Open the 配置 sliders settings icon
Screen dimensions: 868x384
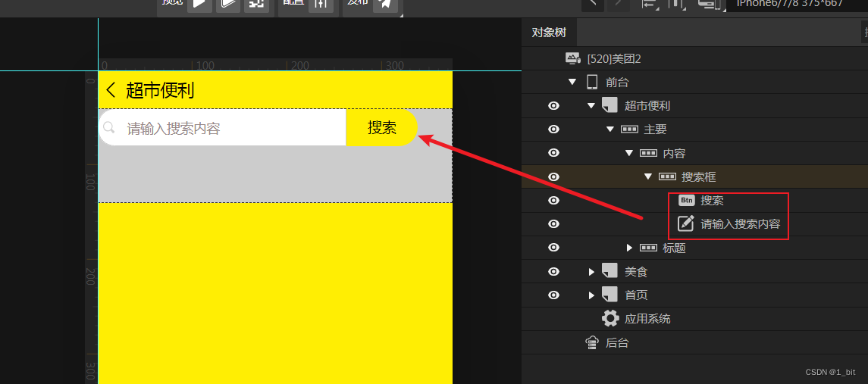[x=320, y=5]
